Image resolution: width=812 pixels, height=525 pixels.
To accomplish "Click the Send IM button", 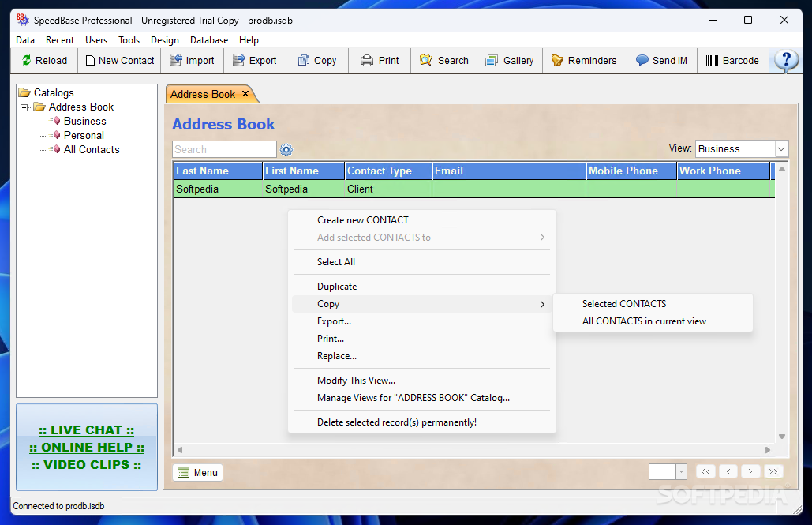I will point(662,61).
